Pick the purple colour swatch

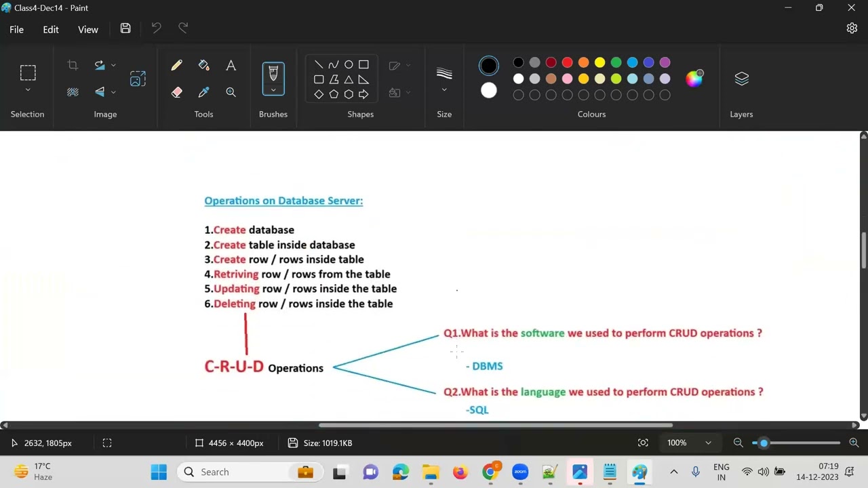[665, 62]
